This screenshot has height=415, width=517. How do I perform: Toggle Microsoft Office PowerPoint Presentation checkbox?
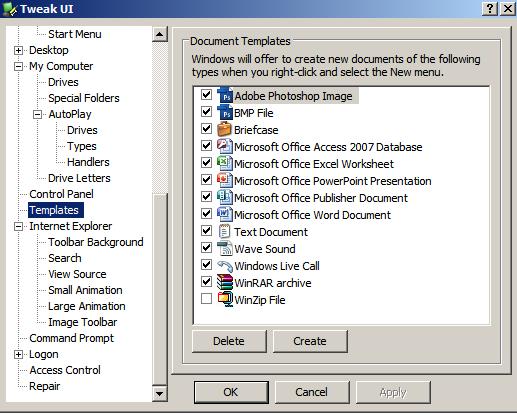pyautogui.click(x=207, y=180)
